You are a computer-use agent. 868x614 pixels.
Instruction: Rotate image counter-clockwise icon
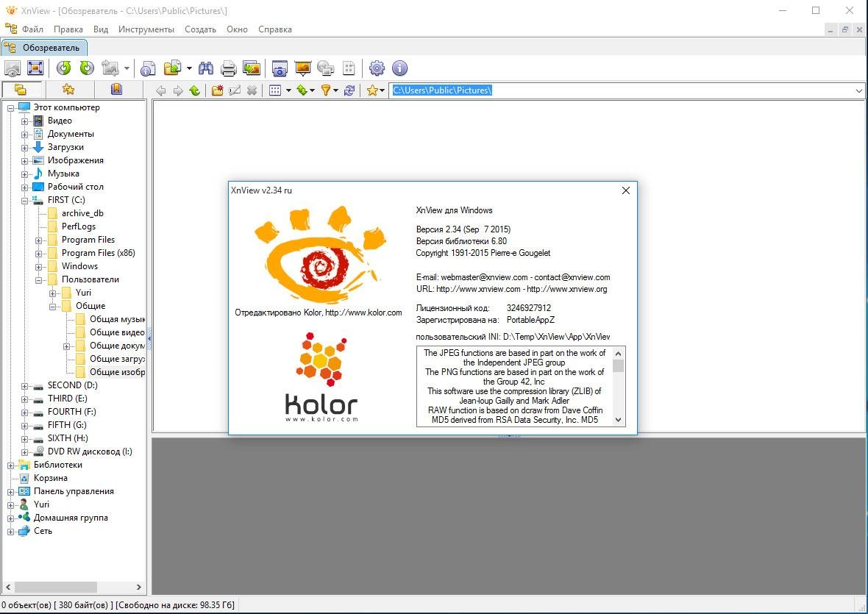[x=64, y=68]
